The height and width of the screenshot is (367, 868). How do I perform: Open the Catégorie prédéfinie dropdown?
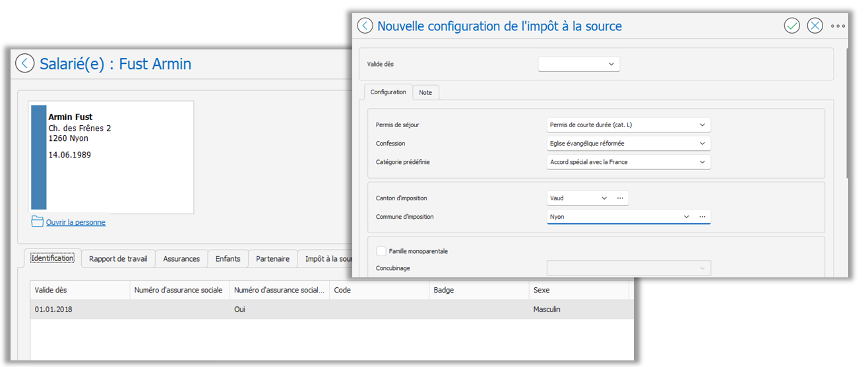(702, 161)
